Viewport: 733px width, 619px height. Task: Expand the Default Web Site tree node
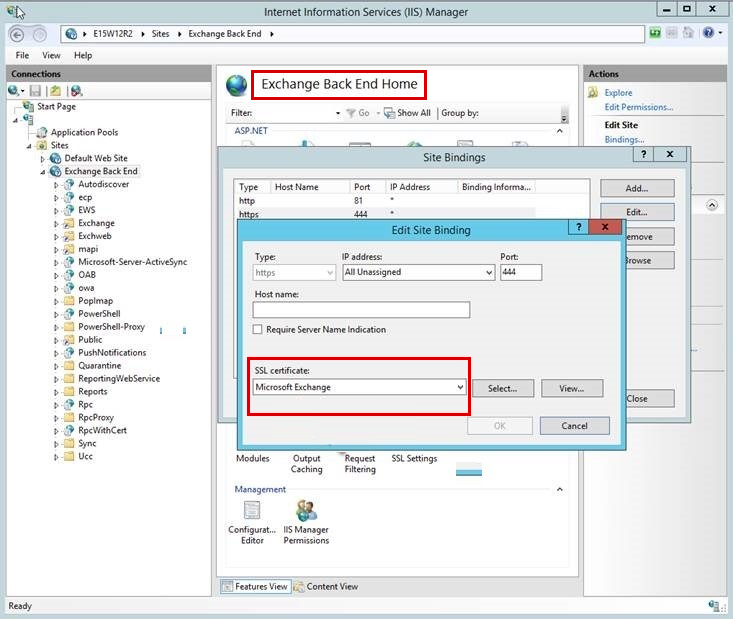coord(43,159)
